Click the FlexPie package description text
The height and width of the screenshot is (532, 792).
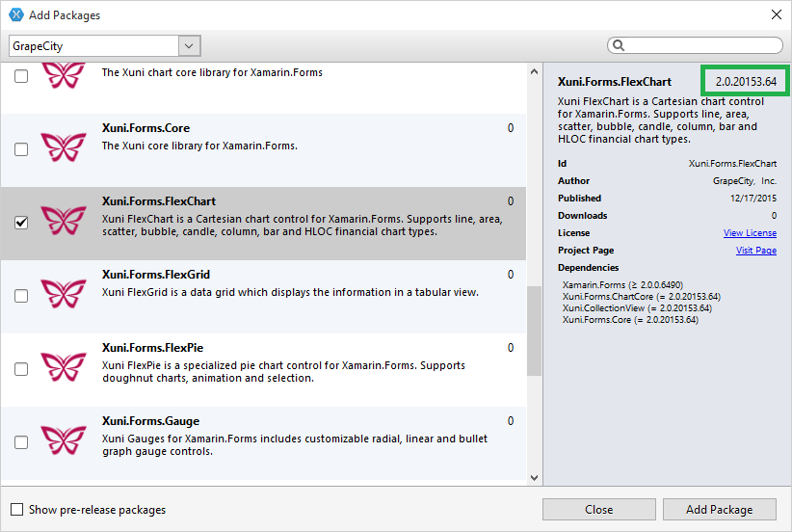click(x=283, y=371)
